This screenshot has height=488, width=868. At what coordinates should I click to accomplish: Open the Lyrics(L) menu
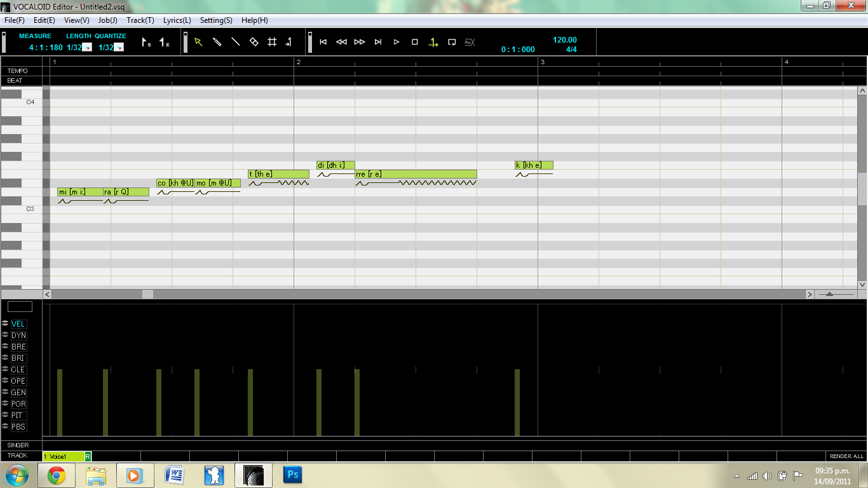[177, 20]
